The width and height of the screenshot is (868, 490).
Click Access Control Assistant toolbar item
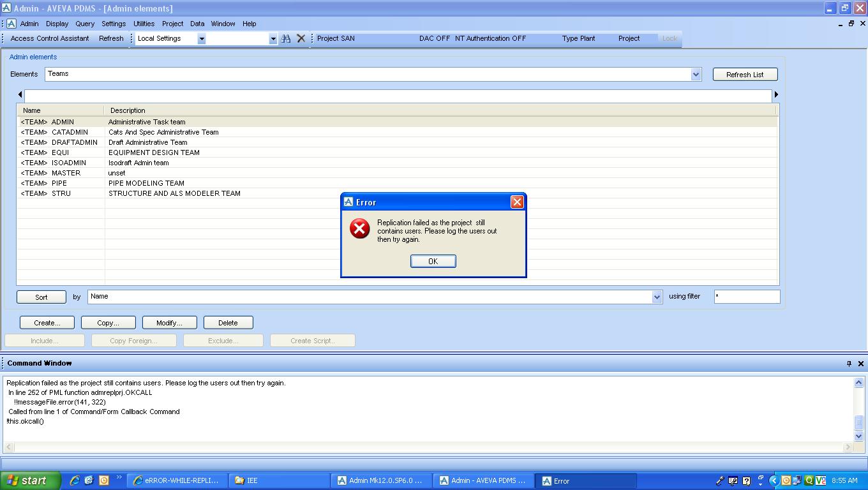point(50,38)
